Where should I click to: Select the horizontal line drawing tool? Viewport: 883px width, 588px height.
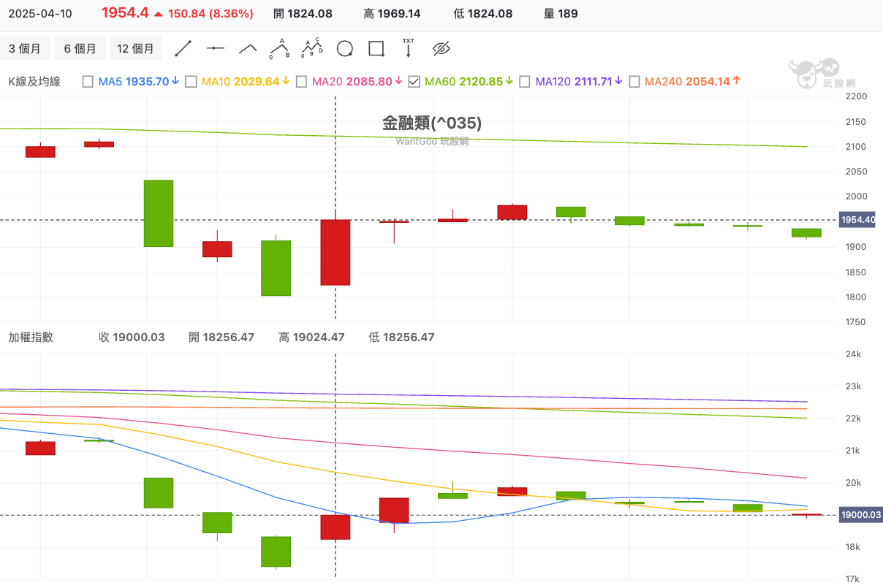(216, 49)
